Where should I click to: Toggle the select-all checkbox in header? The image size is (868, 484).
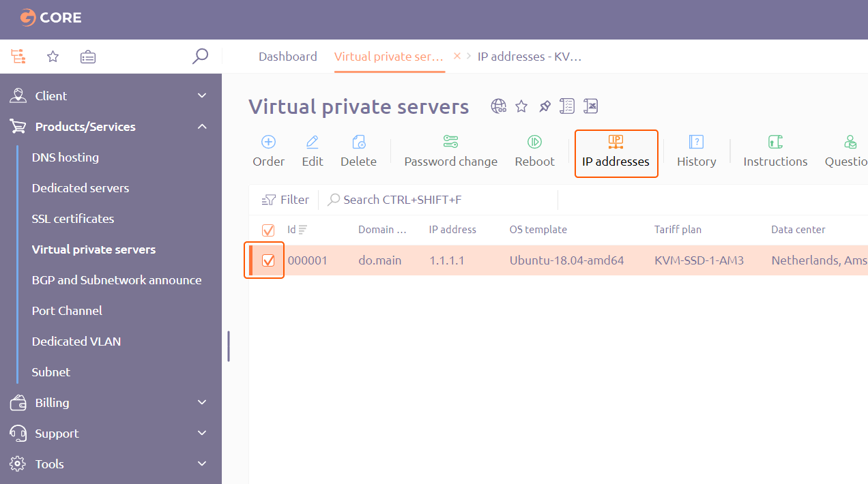(x=267, y=230)
